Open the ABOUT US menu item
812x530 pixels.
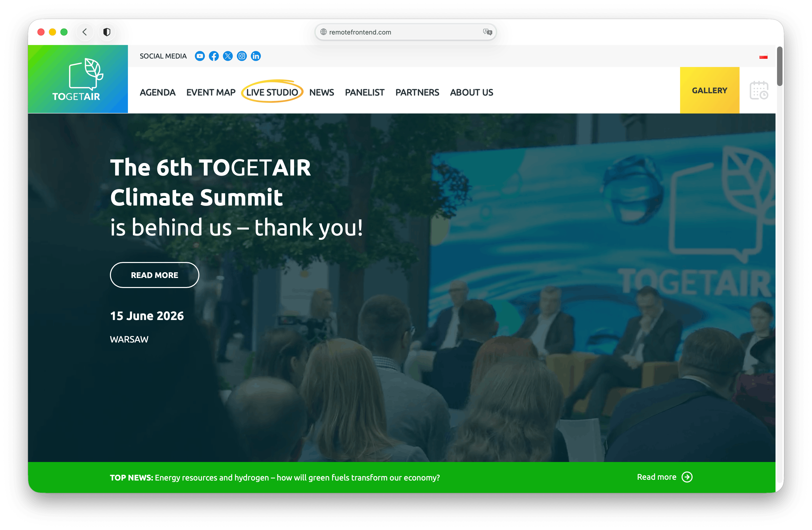[x=471, y=92]
